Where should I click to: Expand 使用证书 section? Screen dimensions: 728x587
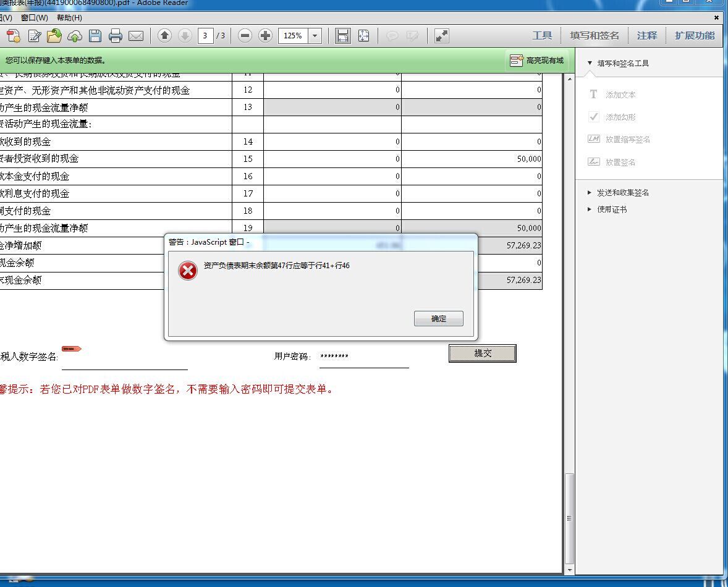click(607, 209)
